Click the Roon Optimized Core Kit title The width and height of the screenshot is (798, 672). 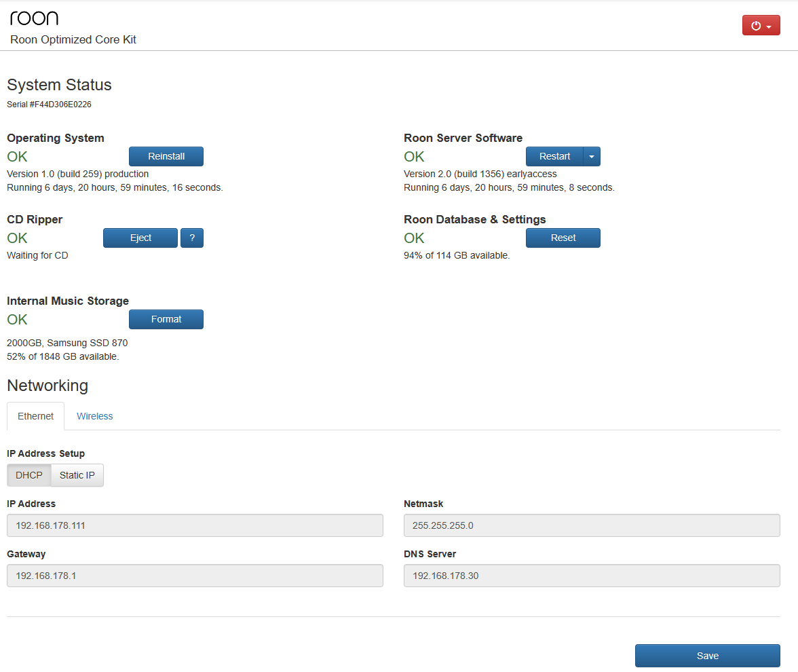click(x=73, y=39)
